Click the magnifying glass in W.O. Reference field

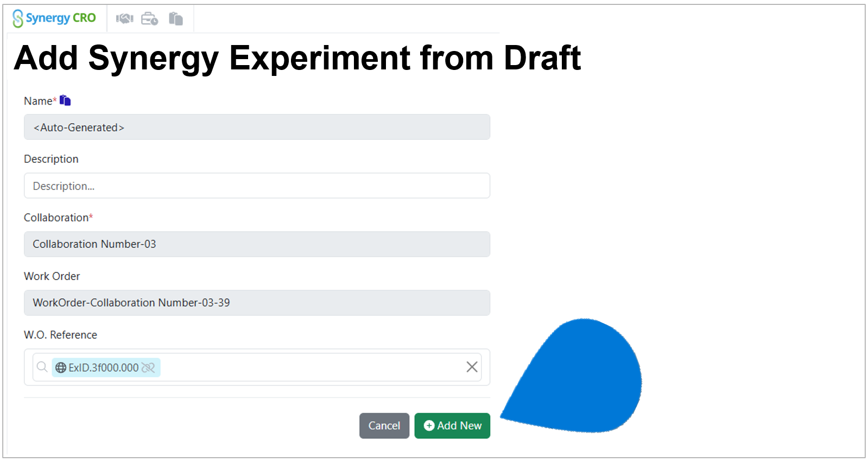click(x=42, y=367)
